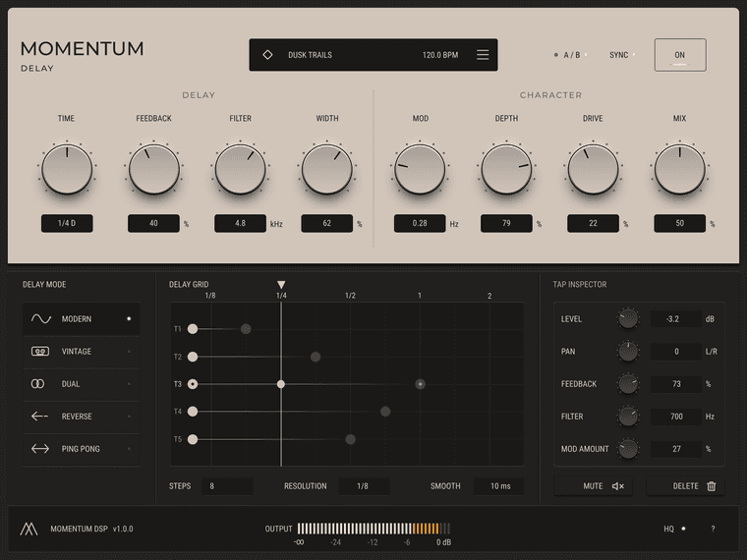The height and width of the screenshot is (560, 747).
Task: Enable HQ mode
Action: (x=674, y=529)
